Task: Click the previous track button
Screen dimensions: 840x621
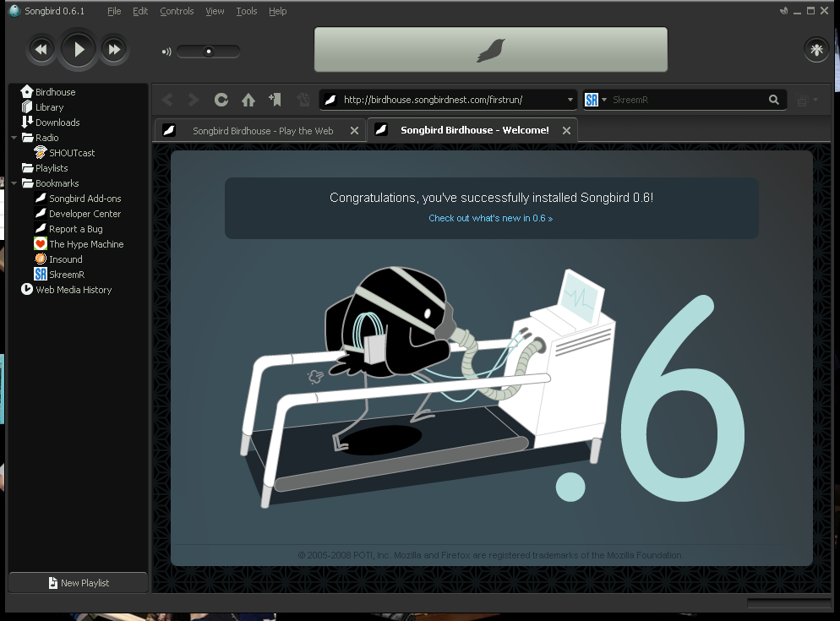Action: click(41, 50)
